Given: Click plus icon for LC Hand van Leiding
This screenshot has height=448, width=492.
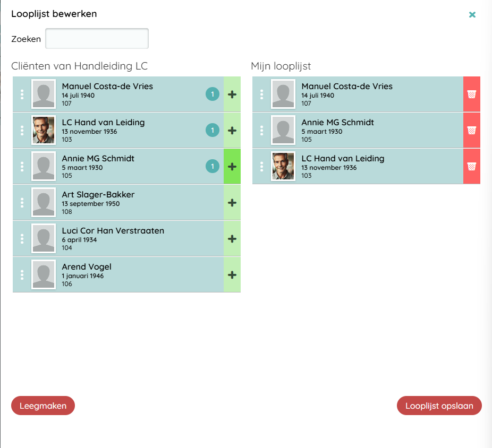Looking at the screenshot, I should point(232,131).
